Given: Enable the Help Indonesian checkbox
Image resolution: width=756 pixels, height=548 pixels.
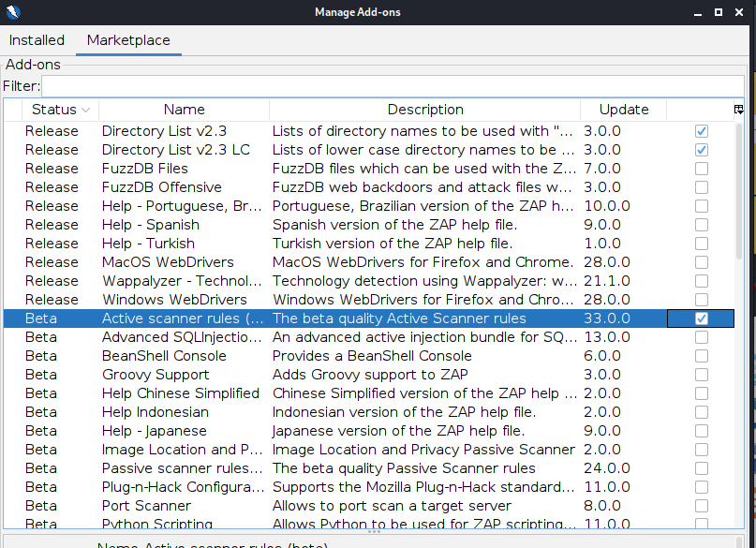Looking at the screenshot, I should [702, 412].
